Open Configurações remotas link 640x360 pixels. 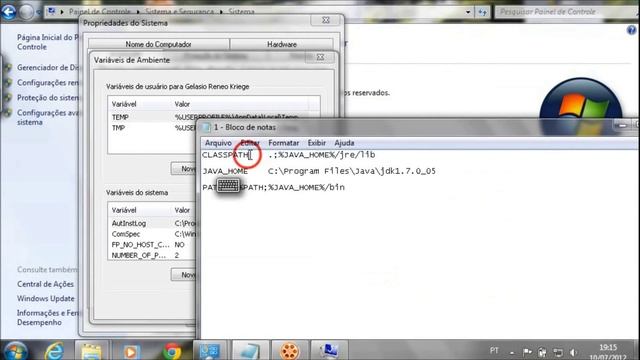pos(47,82)
